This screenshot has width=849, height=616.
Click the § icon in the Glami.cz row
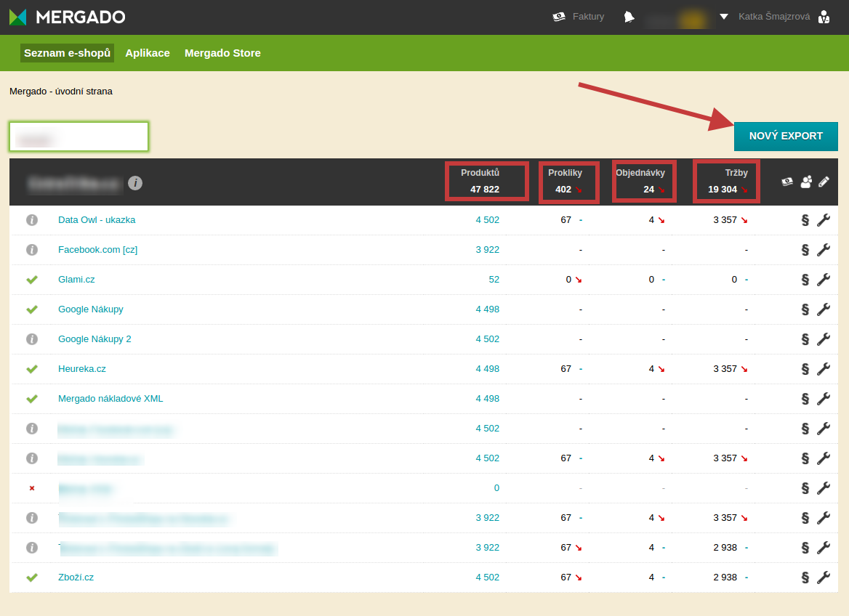pyautogui.click(x=805, y=280)
